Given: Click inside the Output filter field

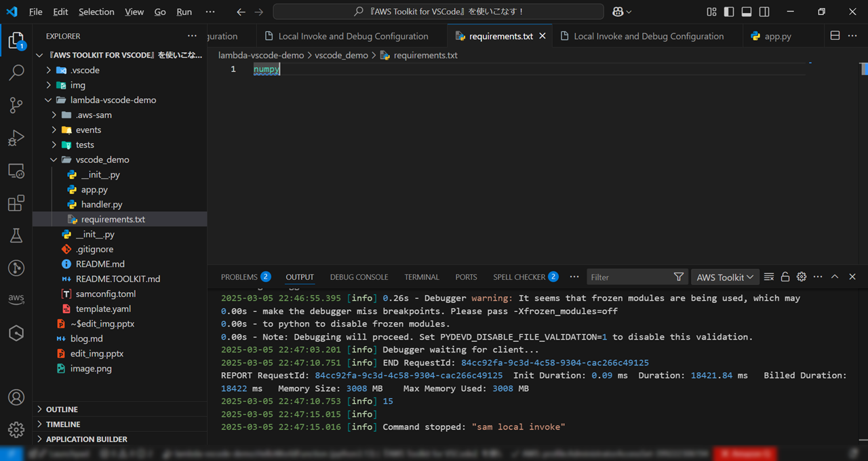Looking at the screenshot, I should (631, 277).
